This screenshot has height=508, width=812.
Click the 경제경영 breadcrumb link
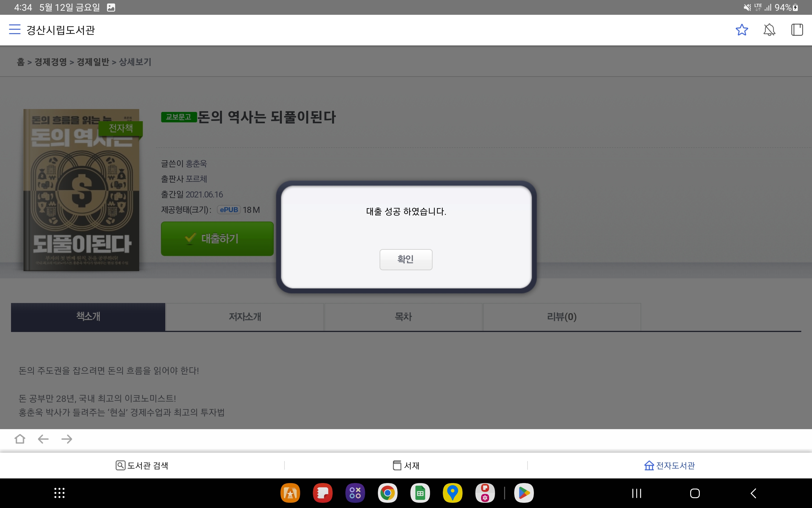[x=51, y=62]
